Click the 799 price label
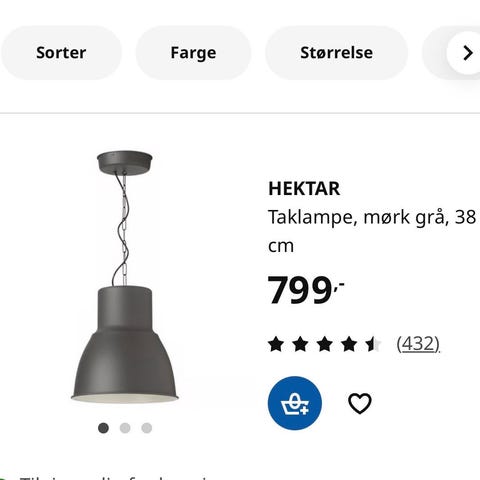The image size is (480, 480). click(x=306, y=289)
